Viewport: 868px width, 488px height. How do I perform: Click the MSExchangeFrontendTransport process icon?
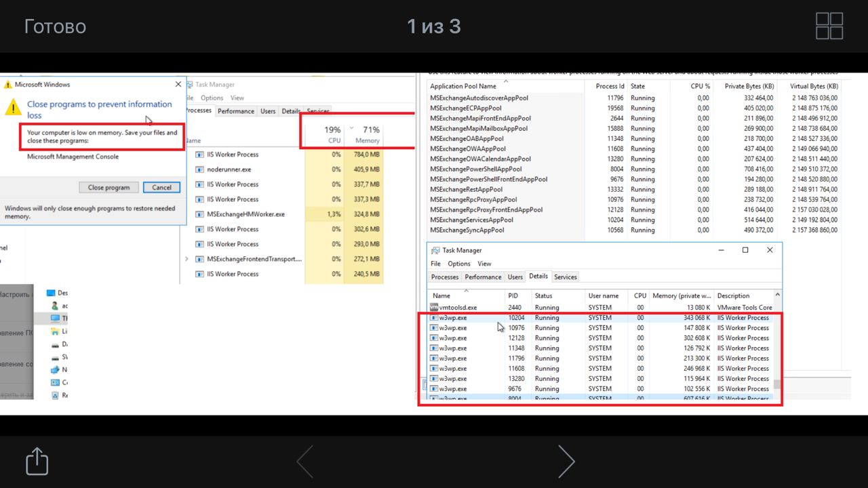pyautogui.click(x=199, y=259)
